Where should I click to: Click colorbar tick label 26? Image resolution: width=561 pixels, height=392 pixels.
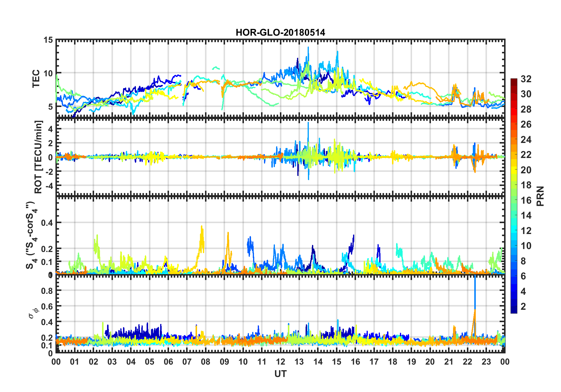coord(526,124)
